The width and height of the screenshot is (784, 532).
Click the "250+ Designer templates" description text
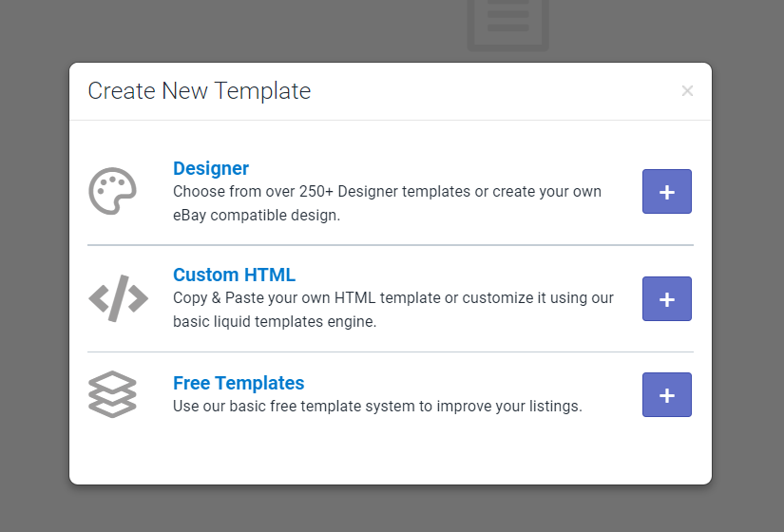387,192
